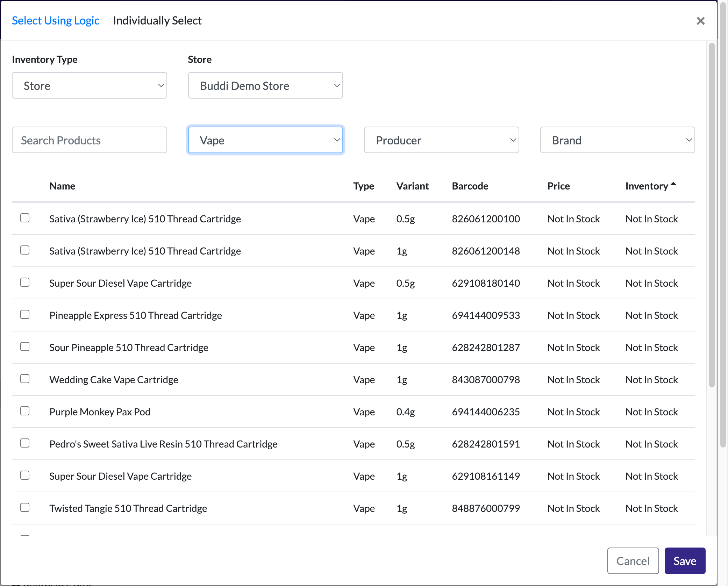
Task: Click barcode 694144009533
Action: tap(486, 315)
